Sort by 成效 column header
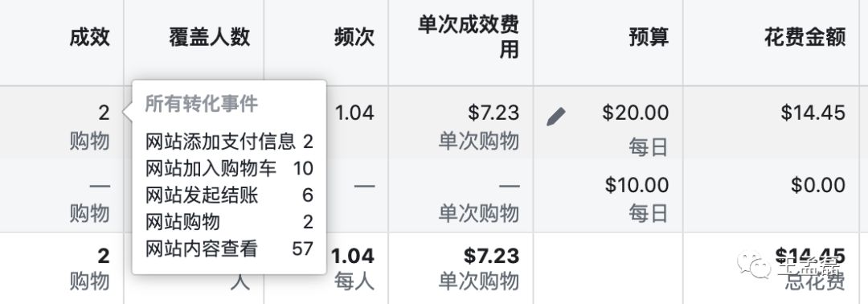The width and height of the screenshot is (868, 304). pos(90,38)
